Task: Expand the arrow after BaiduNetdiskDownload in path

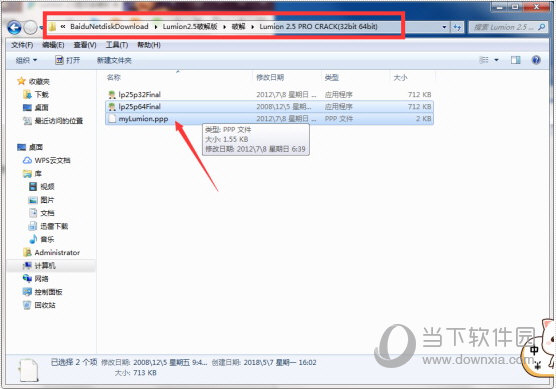Action: [156, 27]
